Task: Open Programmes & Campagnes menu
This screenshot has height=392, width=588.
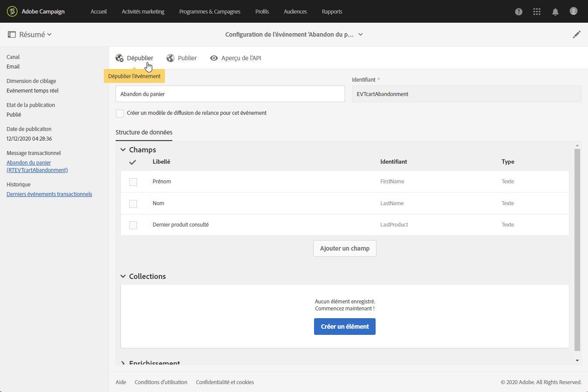Action: [x=210, y=12]
